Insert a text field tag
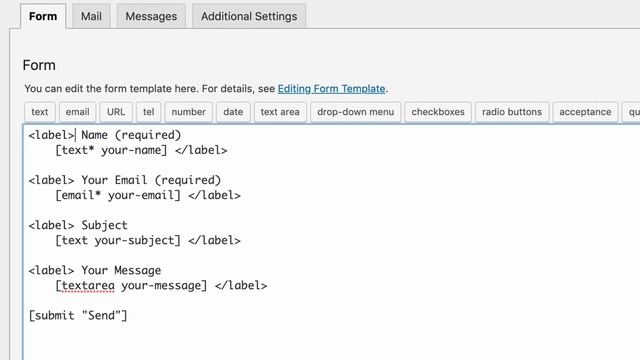640x360 pixels. pos(40,112)
